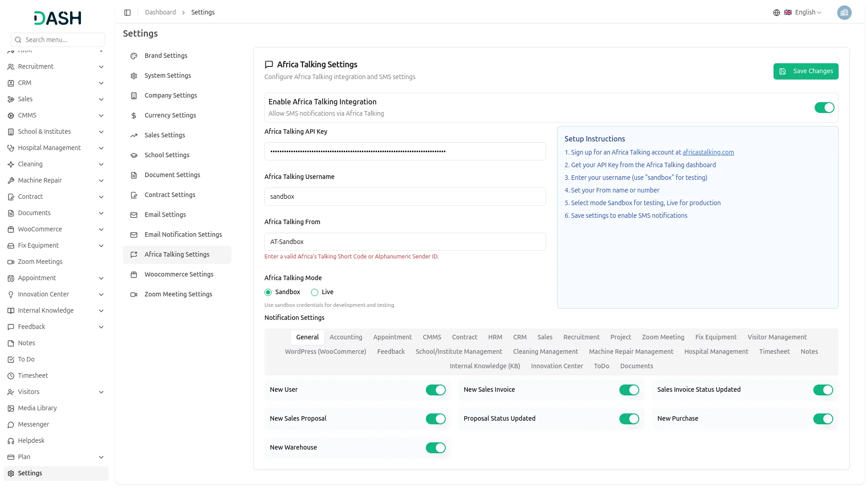Click the Email Settings envelope icon
The height and width of the screenshot is (488, 868).
134,215
